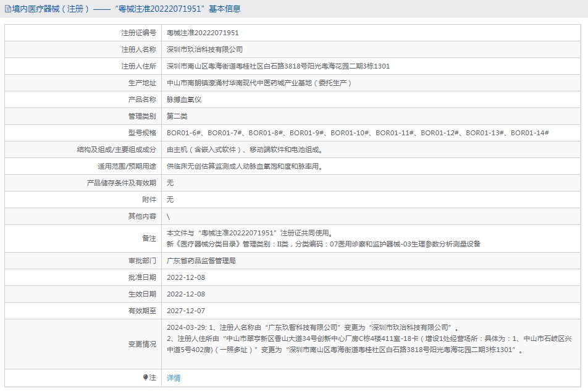Click the 无 value in 附件 row
588x391 pixels.
point(170,200)
